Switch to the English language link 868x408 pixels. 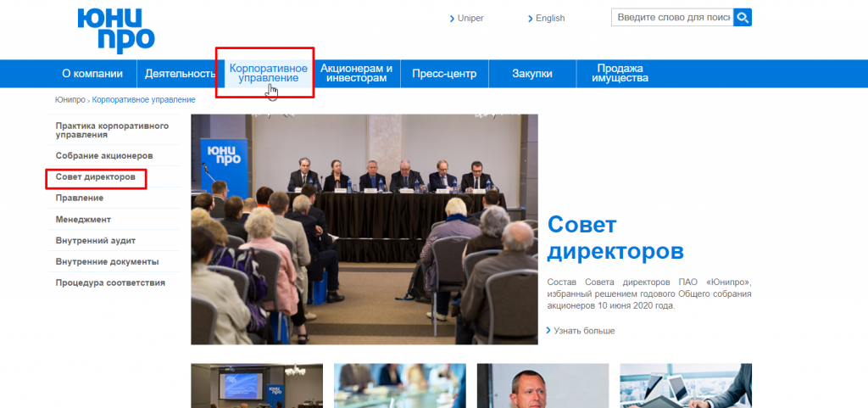click(x=549, y=19)
